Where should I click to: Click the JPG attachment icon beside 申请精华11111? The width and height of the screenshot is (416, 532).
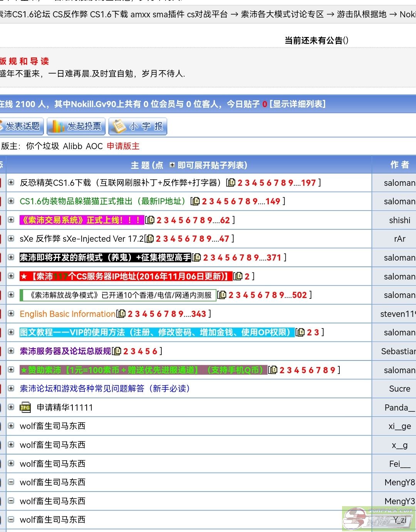tap(25, 407)
